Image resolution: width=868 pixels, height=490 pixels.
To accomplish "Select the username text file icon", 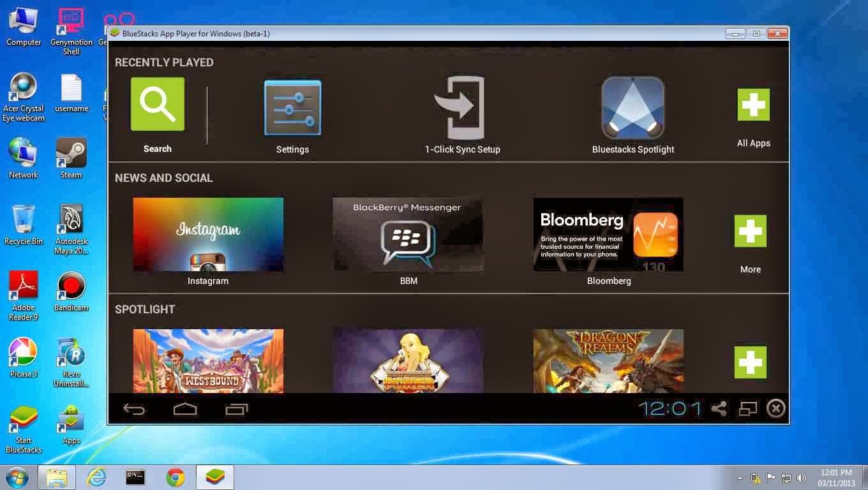I will click(x=71, y=93).
